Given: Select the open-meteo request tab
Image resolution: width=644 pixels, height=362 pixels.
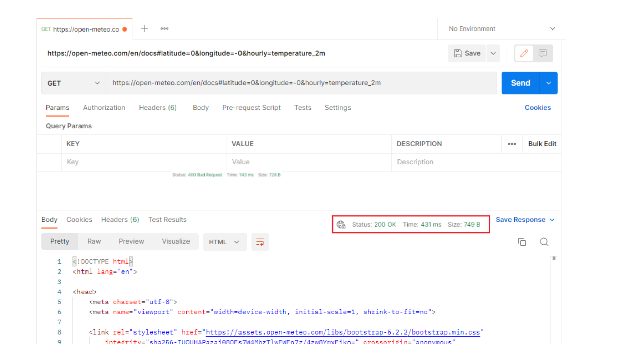Looking at the screenshot, I should click(85, 29).
